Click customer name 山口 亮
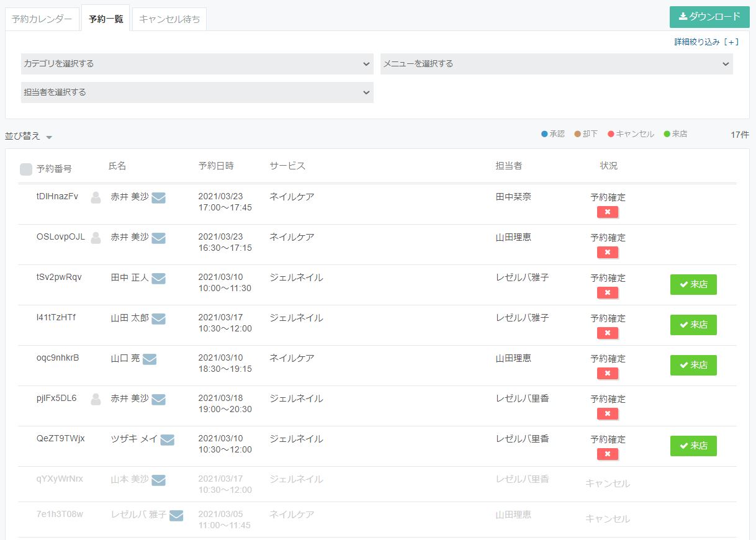The width and height of the screenshot is (756, 540). pyautogui.click(x=125, y=359)
